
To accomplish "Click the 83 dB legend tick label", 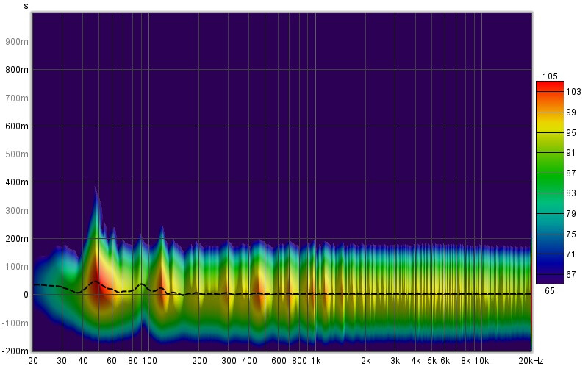I will pyautogui.click(x=571, y=193).
